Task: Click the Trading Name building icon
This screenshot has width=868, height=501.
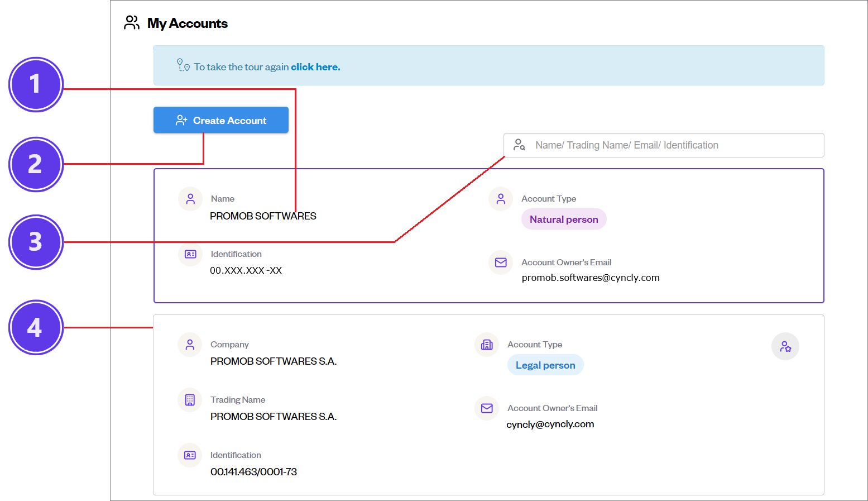Action: [x=190, y=400]
